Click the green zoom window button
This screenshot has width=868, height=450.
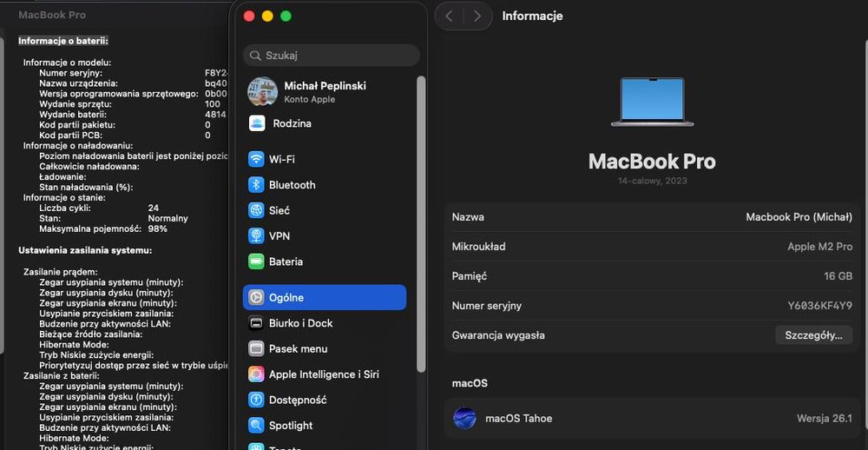(286, 16)
